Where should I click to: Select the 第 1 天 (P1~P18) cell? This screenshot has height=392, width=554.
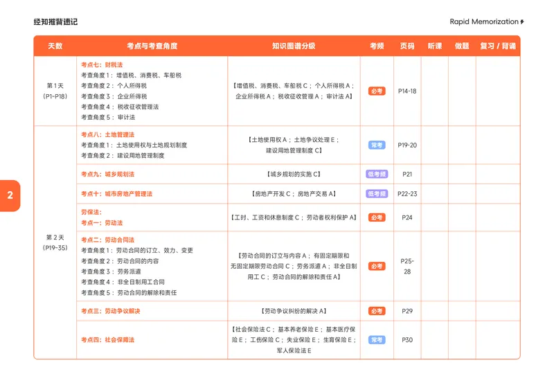coord(55,91)
